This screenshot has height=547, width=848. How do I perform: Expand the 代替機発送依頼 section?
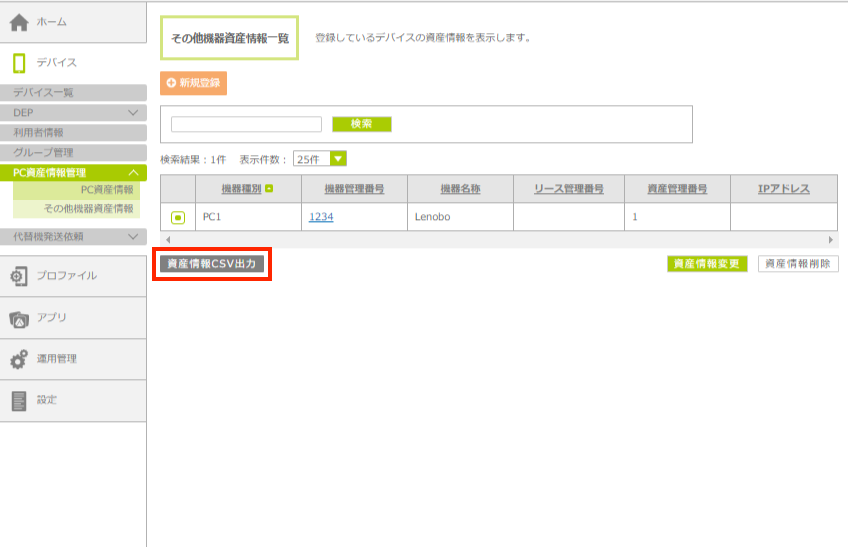click(x=133, y=237)
